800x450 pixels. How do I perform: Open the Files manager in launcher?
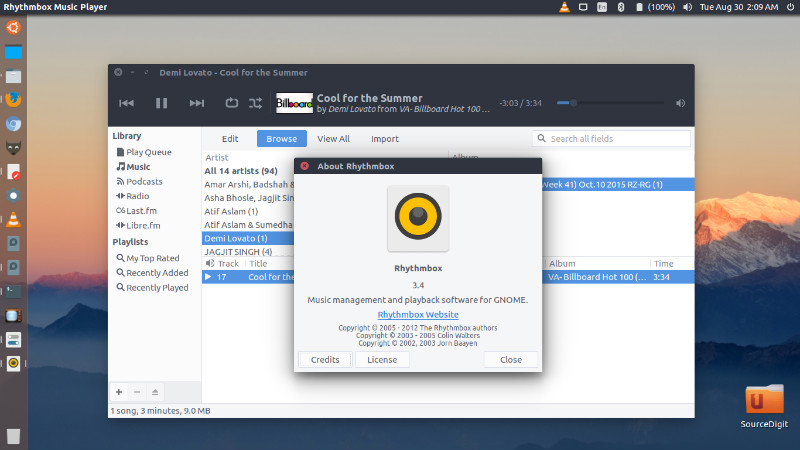pos(13,76)
